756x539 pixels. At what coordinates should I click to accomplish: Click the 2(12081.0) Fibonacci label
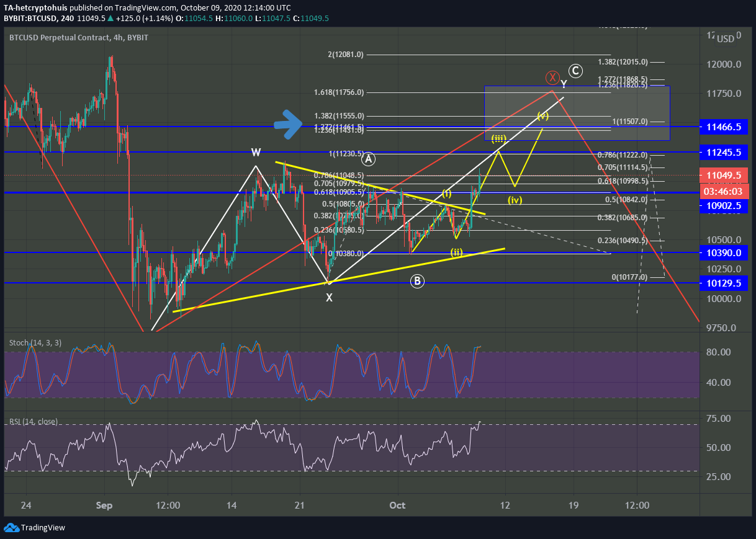coord(346,55)
